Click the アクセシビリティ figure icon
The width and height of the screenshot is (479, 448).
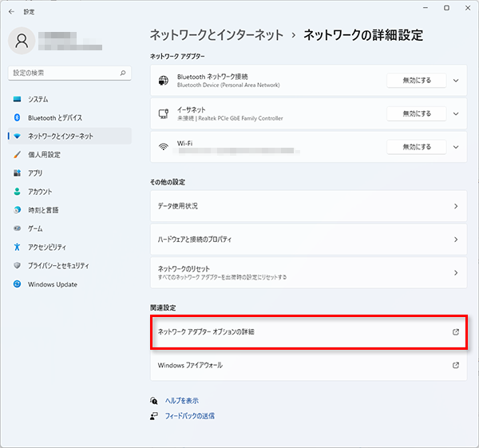[x=17, y=247]
